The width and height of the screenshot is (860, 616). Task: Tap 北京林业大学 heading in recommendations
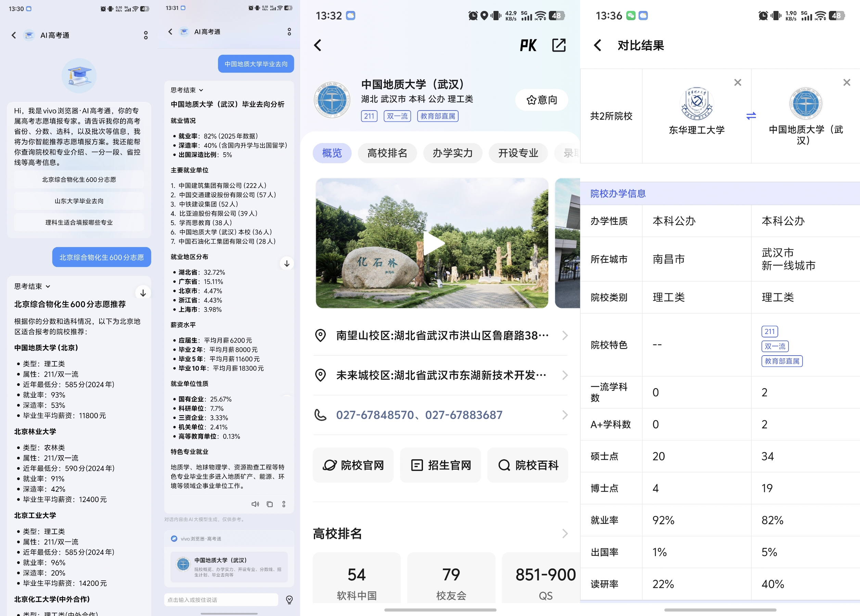(35, 432)
